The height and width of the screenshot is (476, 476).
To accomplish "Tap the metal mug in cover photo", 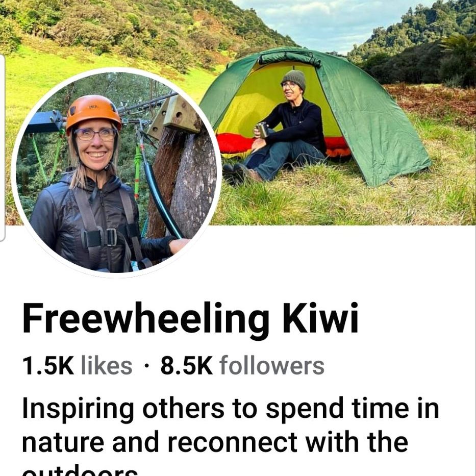I will pyautogui.click(x=262, y=130).
